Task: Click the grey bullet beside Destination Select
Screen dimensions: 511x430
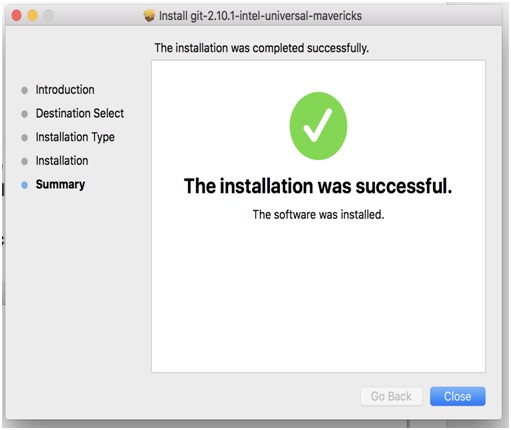Action: point(24,114)
